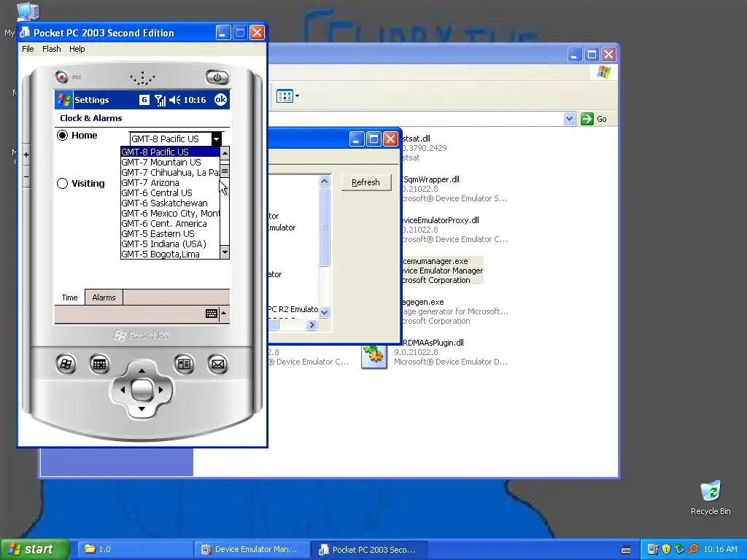Click the D-pad up arrow
This screenshot has width=747, height=560.
click(x=142, y=370)
